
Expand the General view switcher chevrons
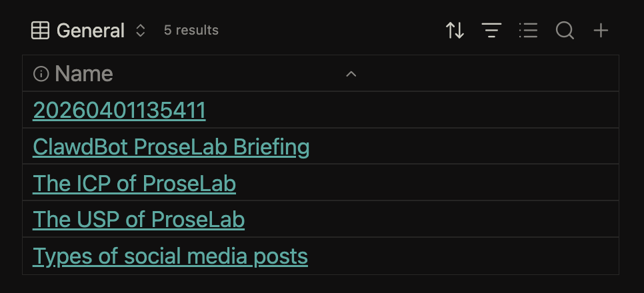click(140, 31)
